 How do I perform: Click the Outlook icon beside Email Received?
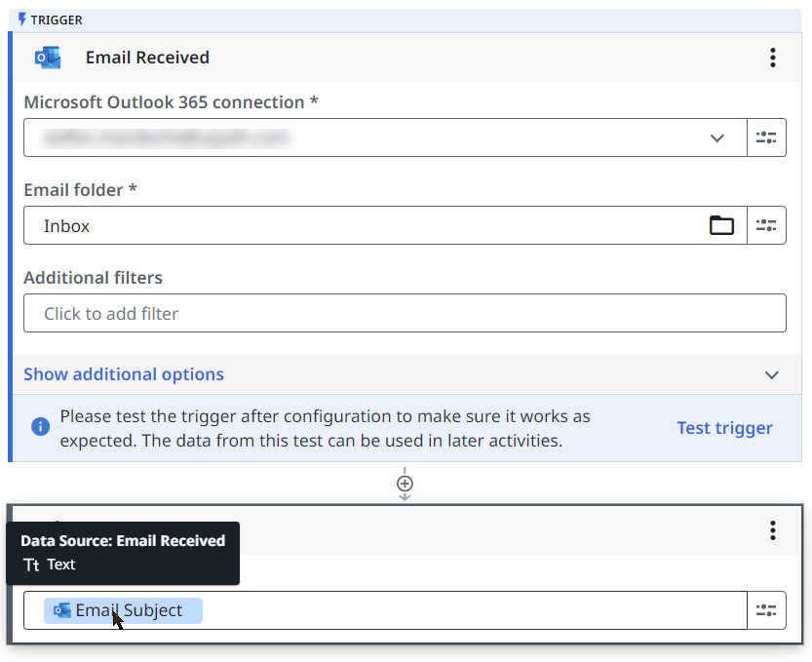[47, 58]
